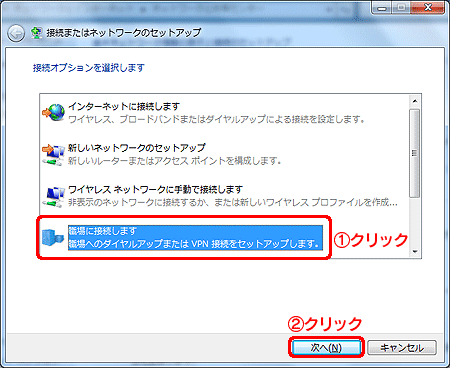This screenshot has height=368, width=450.
Task: Minimize the wizard window
Action: [x=382, y=8]
